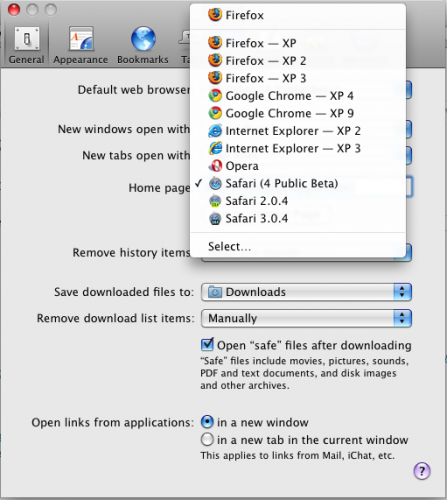Set Opera as default browser
Viewport: 447px width, 500px height.
coord(298,166)
